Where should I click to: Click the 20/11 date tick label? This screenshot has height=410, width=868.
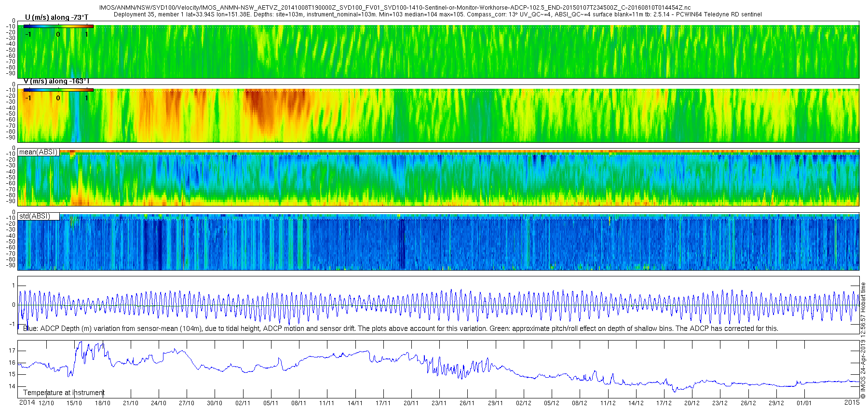tap(411, 403)
